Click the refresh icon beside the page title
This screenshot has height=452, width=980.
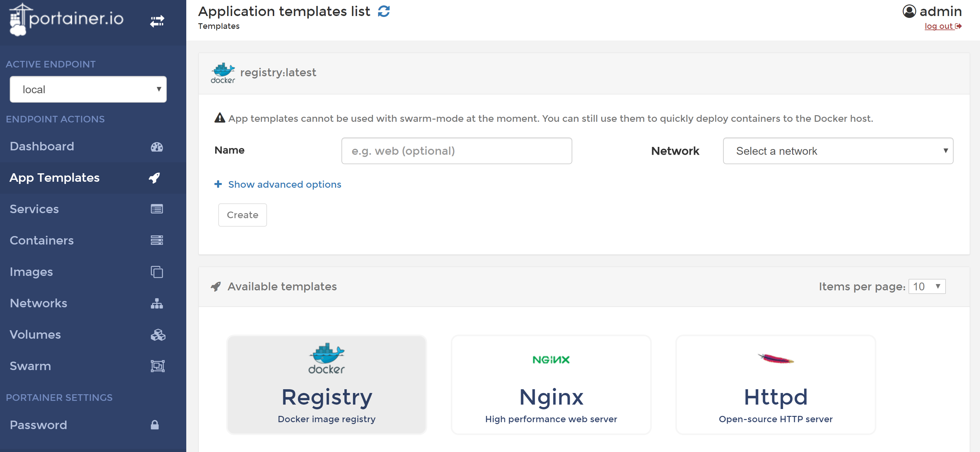[384, 11]
